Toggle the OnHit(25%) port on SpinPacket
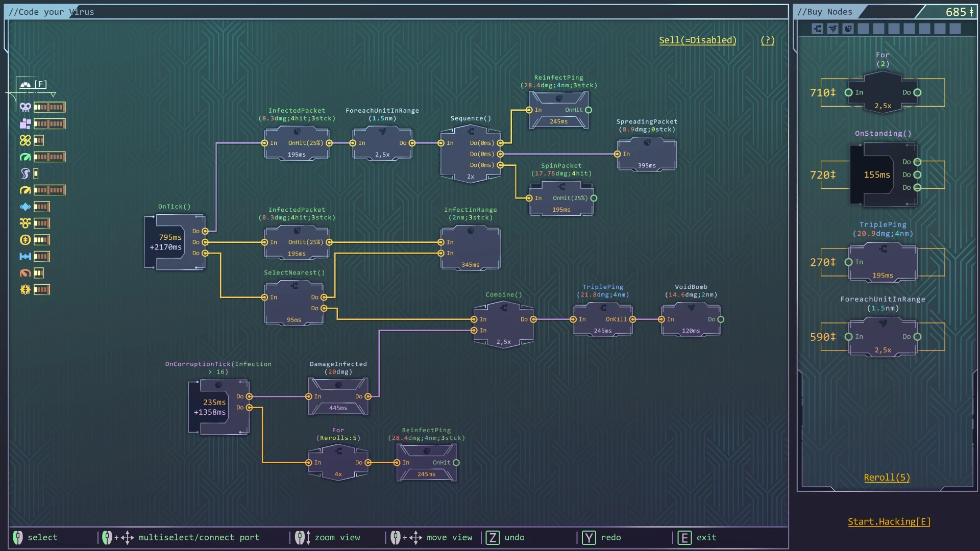 click(594, 198)
